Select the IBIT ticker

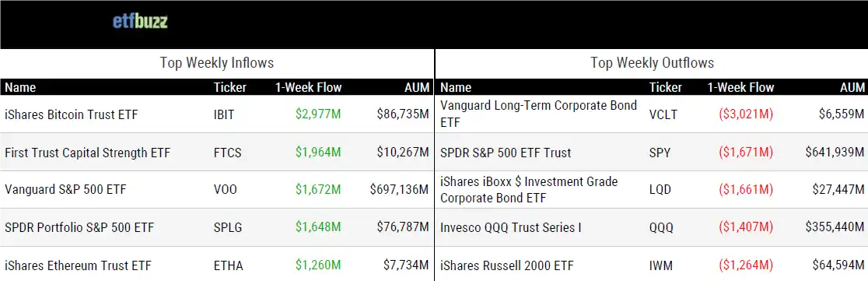pos(224,114)
